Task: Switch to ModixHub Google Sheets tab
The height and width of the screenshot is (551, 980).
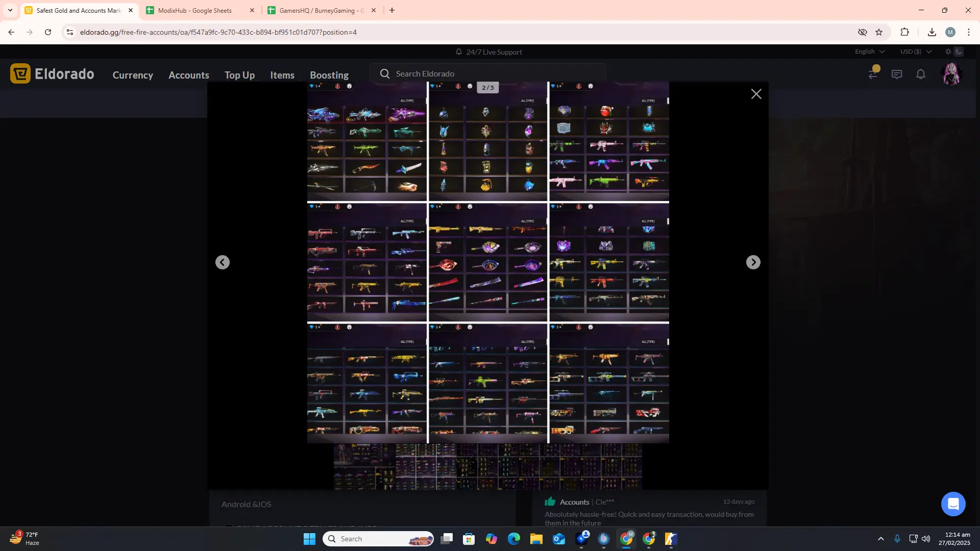Action: point(195,10)
